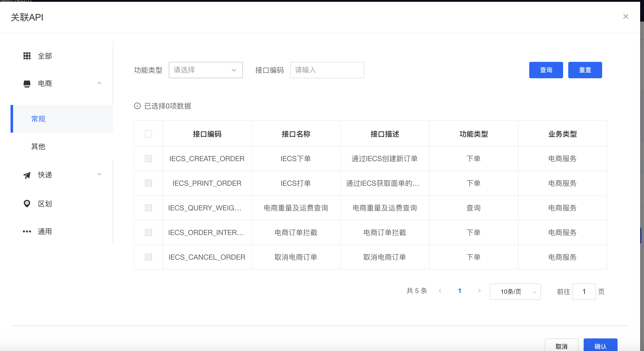
Task: Click the 查询 function type cell
Action: point(473,208)
